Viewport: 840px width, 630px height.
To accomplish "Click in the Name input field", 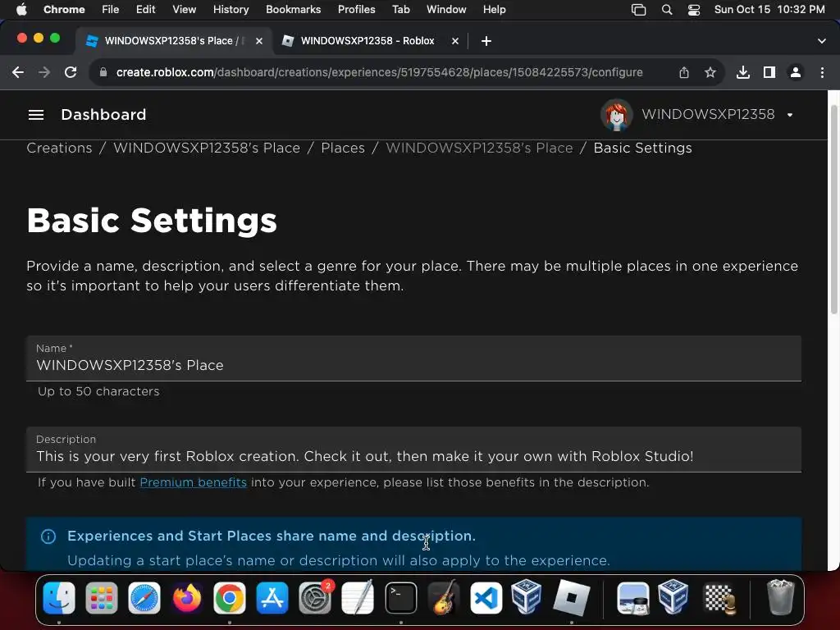I will tap(413, 359).
